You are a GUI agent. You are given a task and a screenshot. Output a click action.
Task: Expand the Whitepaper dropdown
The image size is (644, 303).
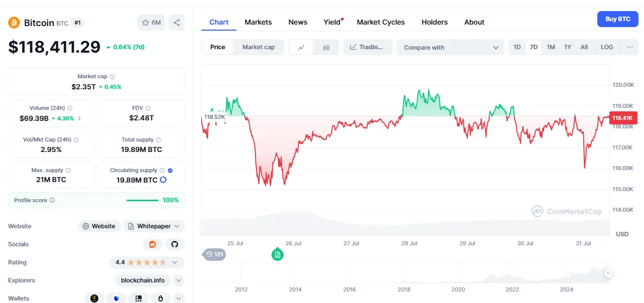(x=154, y=226)
